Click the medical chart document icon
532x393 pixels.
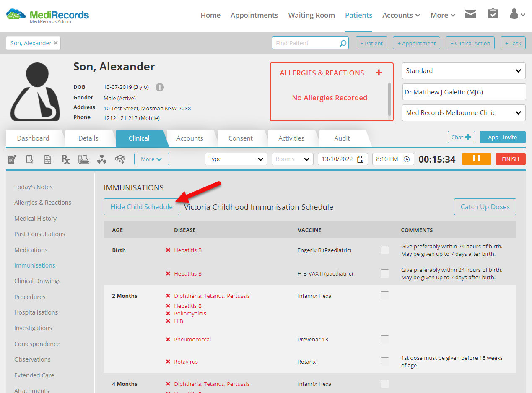(48, 159)
